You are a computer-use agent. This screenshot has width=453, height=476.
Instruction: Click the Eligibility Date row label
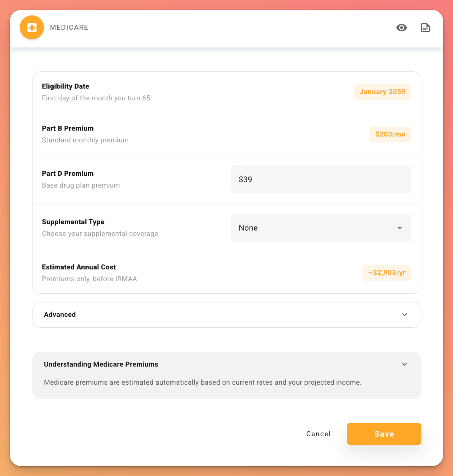(x=65, y=86)
